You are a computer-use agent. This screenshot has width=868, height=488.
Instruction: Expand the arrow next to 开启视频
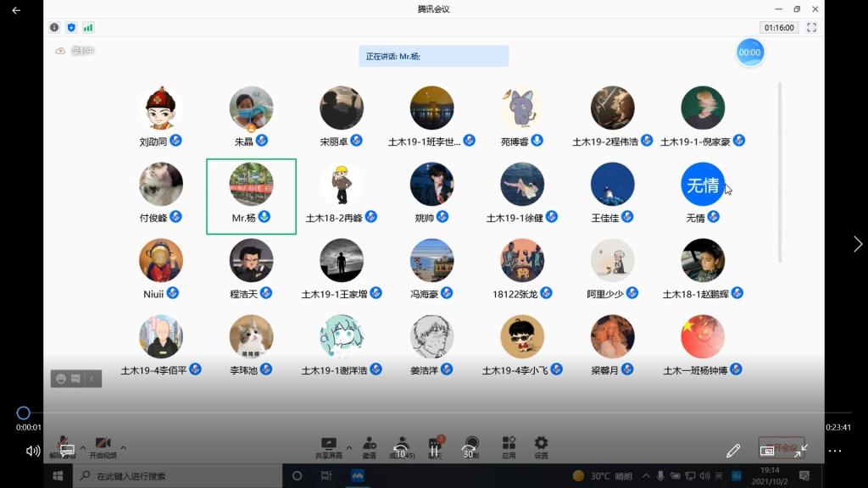(124, 447)
